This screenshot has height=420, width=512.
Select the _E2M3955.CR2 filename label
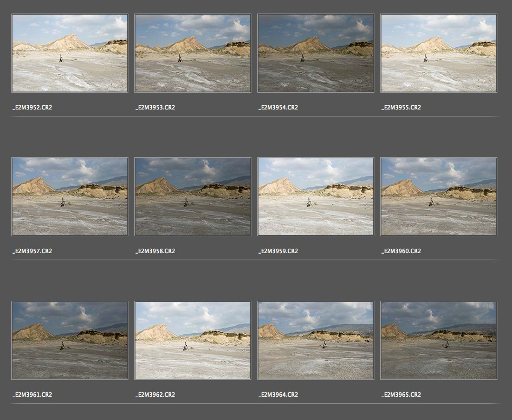click(x=401, y=107)
